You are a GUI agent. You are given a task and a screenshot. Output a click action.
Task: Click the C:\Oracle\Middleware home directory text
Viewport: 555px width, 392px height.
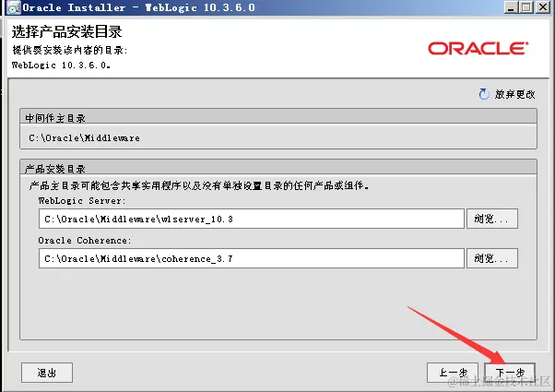[x=84, y=137]
